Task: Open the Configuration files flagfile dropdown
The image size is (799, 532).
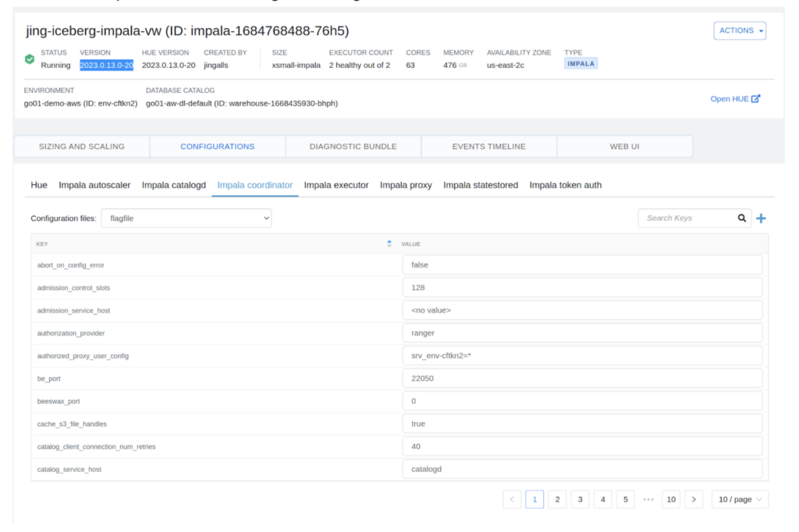Action: click(x=186, y=218)
